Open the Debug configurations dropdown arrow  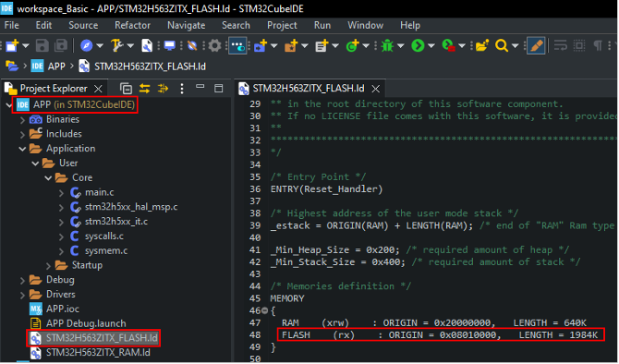(401, 46)
